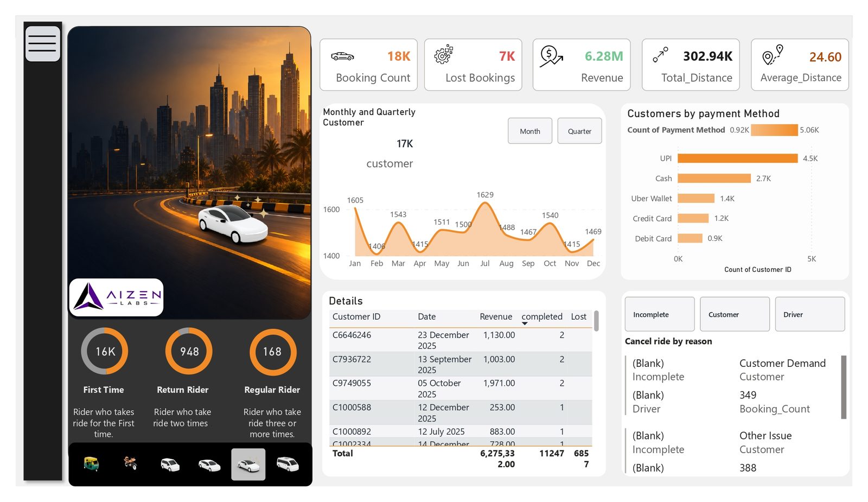Screen dimensions: 868x502
Task: Sort table by Revenue header
Action: (496, 316)
